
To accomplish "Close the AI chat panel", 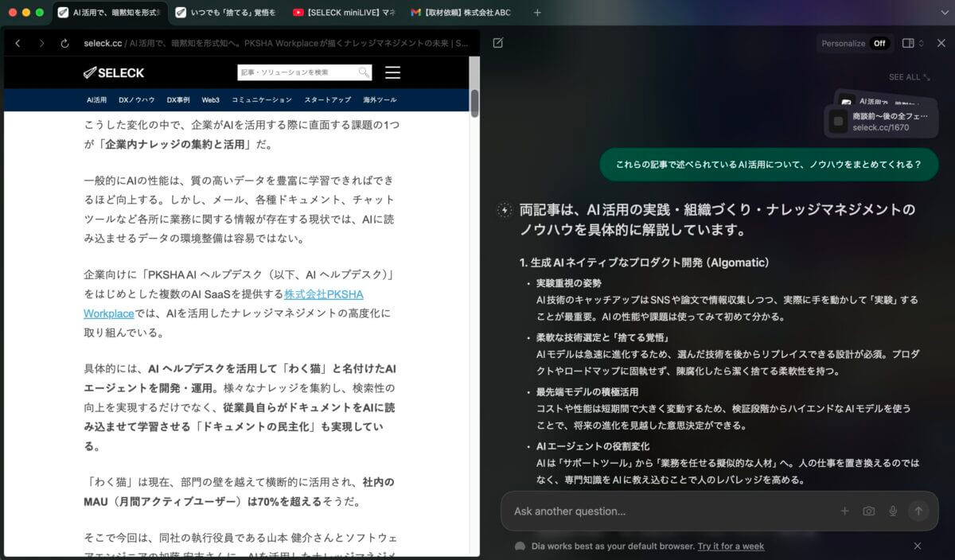I will tap(941, 43).
